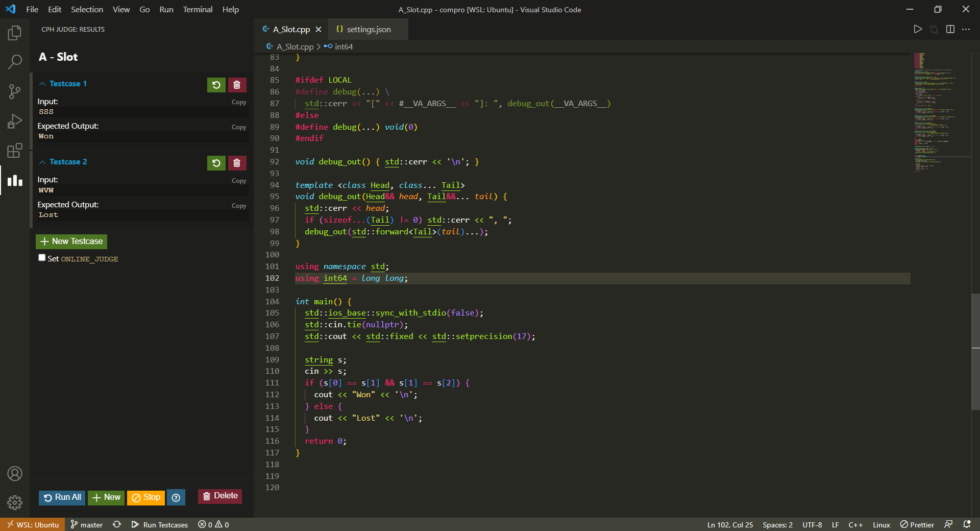Open editor More Actions ellipsis menu

(966, 29)
